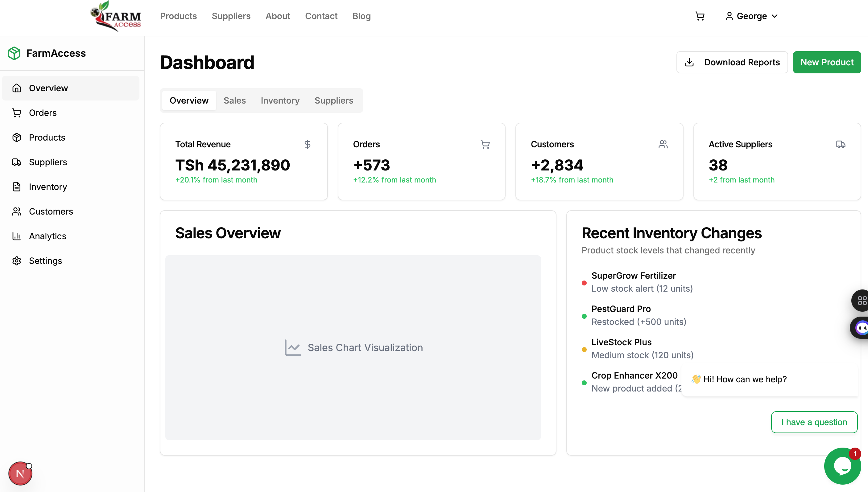Click the document icon next to Inventory in the sidebar
This screenshot has width=868, height=492.
coord(17,187)
